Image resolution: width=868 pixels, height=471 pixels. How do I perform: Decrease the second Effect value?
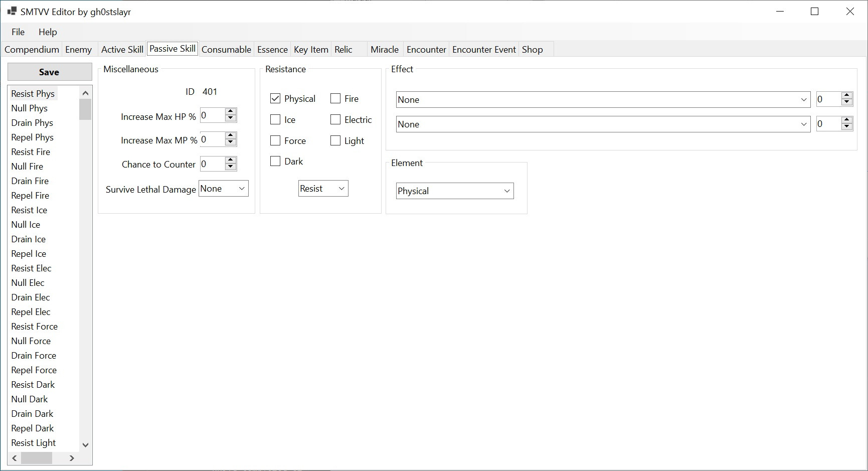(x=847, y=127)
